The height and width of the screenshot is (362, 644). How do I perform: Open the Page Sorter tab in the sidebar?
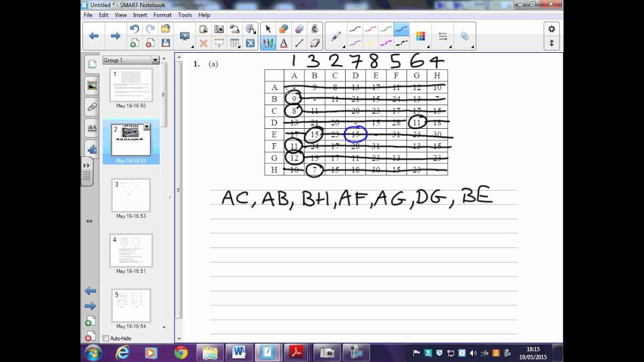coord(92,64)
